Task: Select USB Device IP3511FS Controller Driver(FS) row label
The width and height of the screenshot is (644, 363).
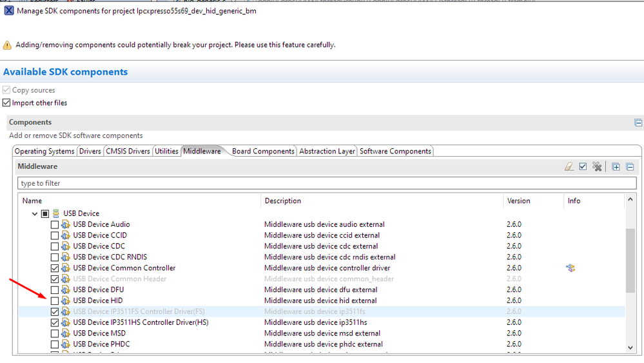Action: point(139,311)
